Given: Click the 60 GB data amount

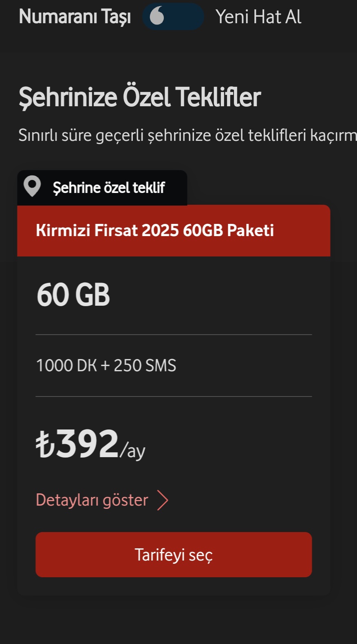Looking at the screenshot, I should (73, 295).
